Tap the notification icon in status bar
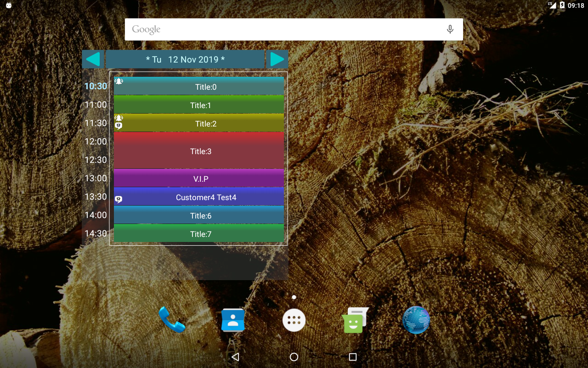Viewport: 588px width, 368px height. [9, 6]
